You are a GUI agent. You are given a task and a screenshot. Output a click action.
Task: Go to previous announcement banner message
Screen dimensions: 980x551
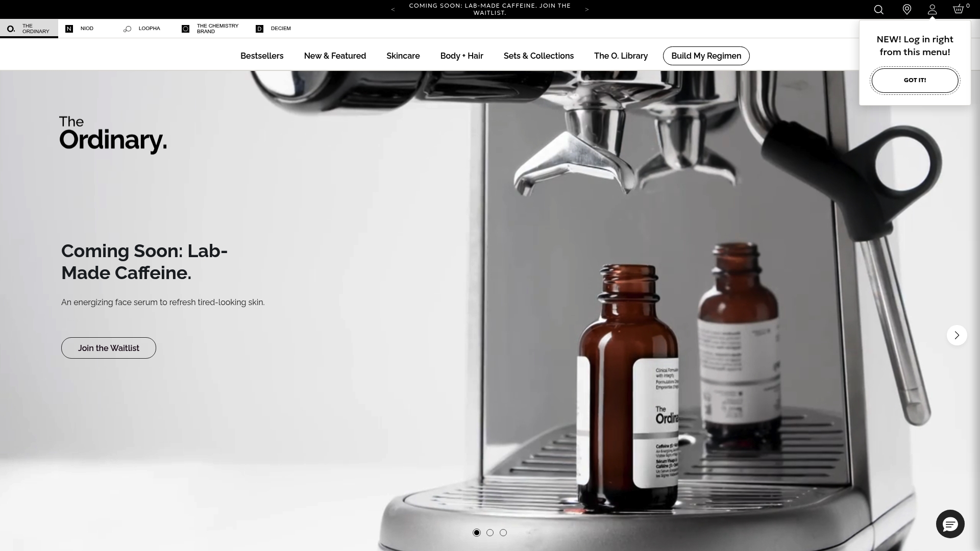pos(393,10)
